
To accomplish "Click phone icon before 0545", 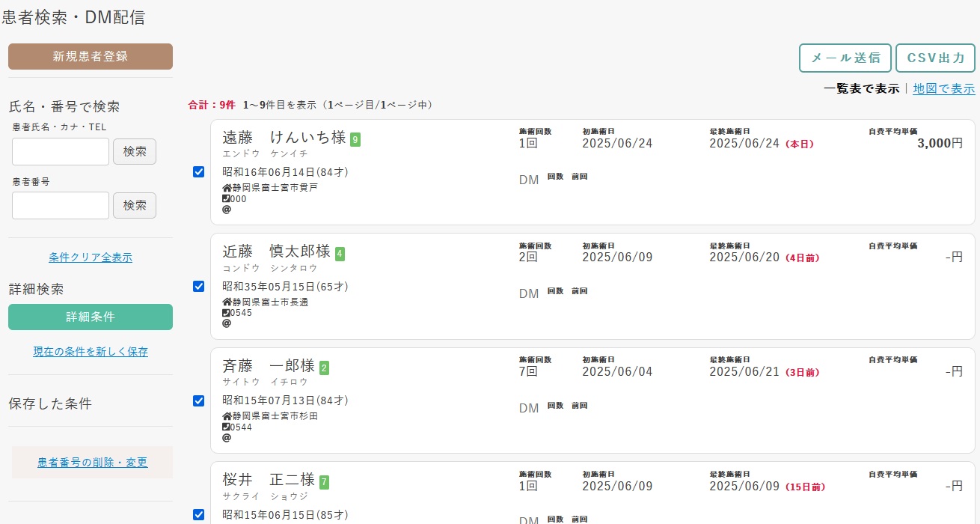I will coord(226,312).
